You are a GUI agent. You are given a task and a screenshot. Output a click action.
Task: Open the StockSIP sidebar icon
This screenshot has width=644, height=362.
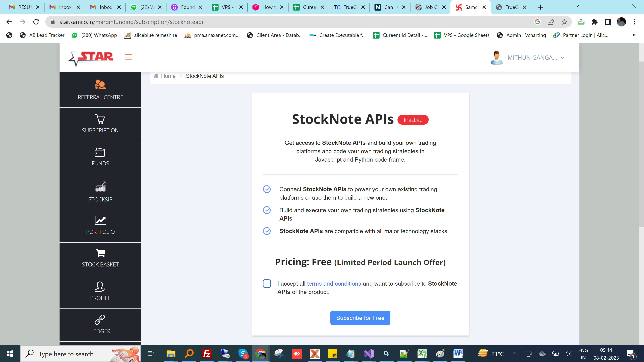[x=100, y=187]
